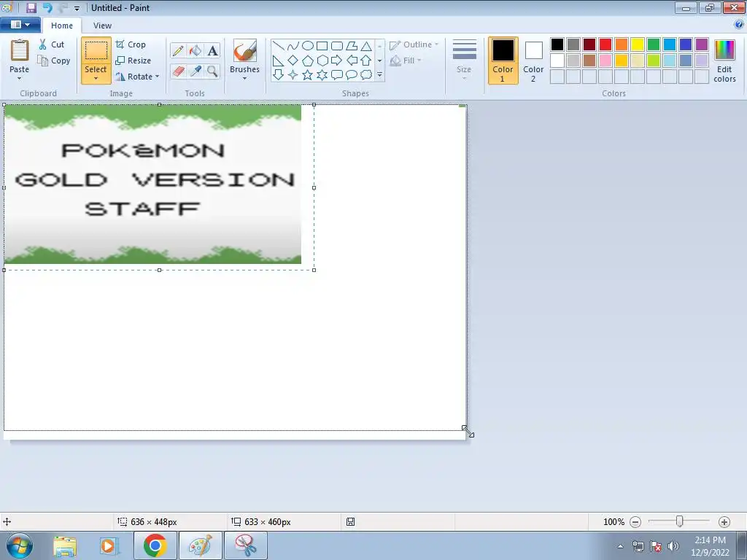Screen dimensions: 747x560
Task: Switch to the Home ribbon tab
Action: pyautogui.click(x=62, y=26)
